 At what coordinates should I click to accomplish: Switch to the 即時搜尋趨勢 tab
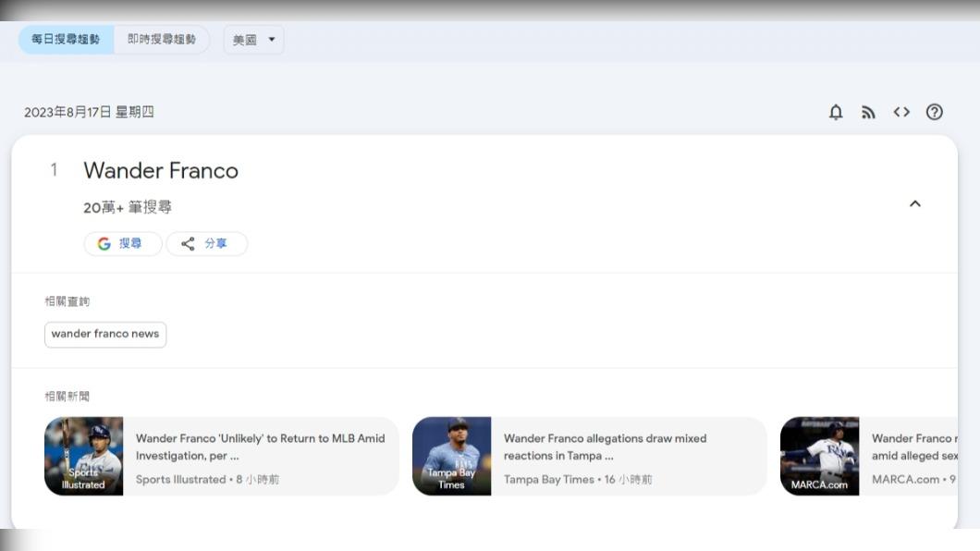point(162,40)
